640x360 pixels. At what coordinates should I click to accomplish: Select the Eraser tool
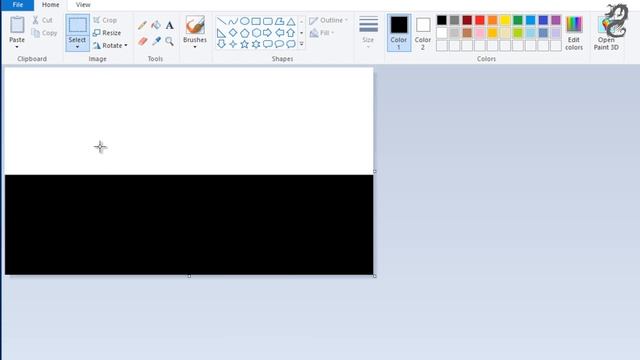pyautogui.click(x=142, y=41)
